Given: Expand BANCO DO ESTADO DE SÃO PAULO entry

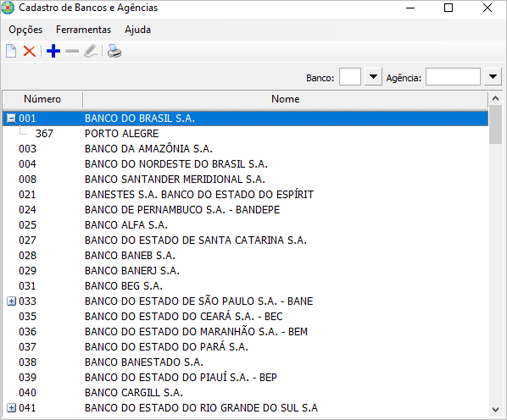Looking at the screenshot, I should pyautogui.click(x=11, y=301).
